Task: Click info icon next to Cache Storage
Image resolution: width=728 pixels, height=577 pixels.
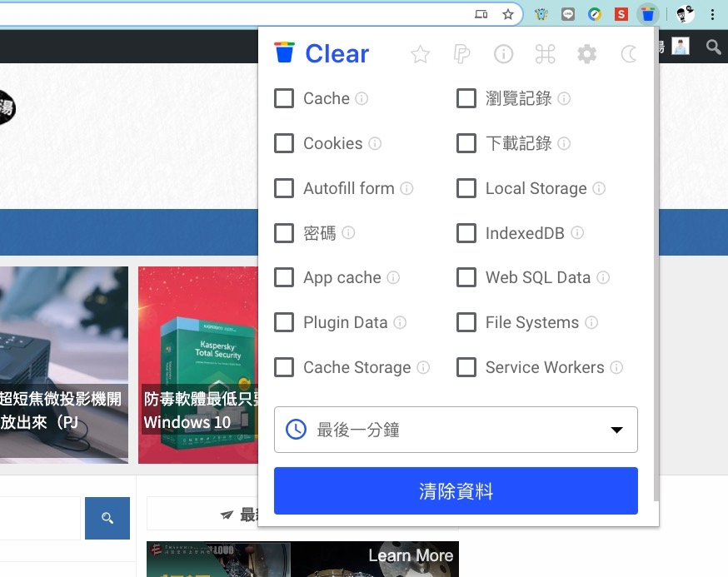Action: click(423, 367)
